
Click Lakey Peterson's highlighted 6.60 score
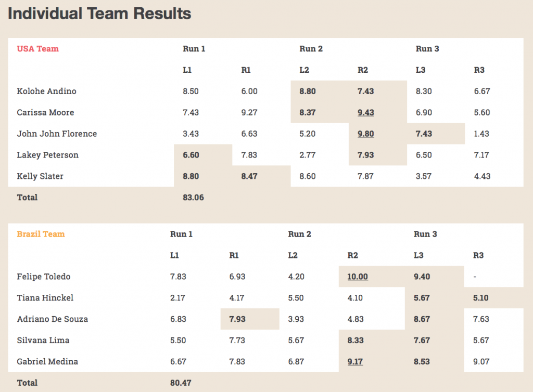point(191,155)
